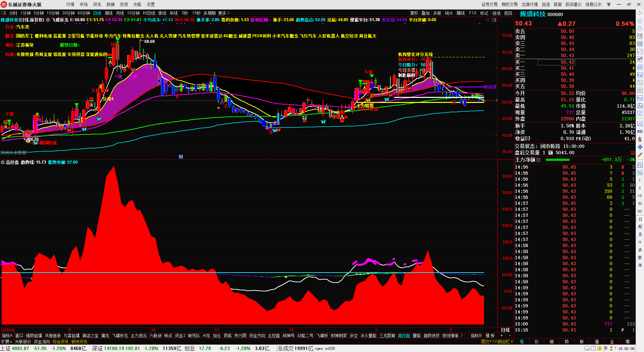The image size is (644, 352).
Task: Select 15-minute period in right sidebar
Action: coord(640,196)
